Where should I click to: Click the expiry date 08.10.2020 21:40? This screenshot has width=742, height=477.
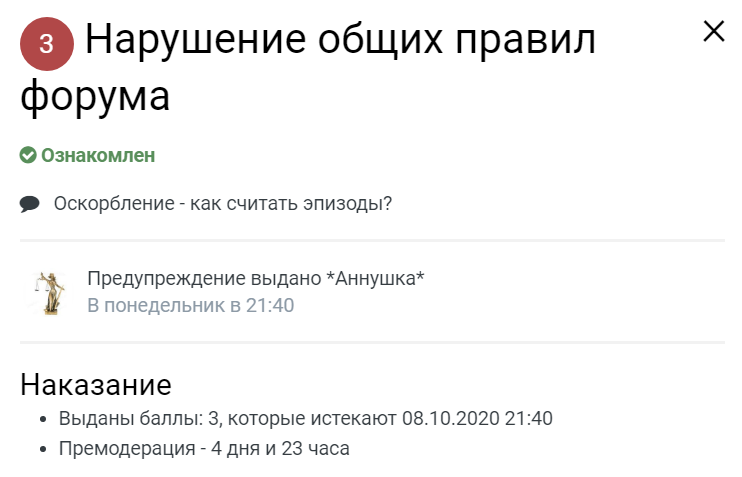tap(477, 418)
